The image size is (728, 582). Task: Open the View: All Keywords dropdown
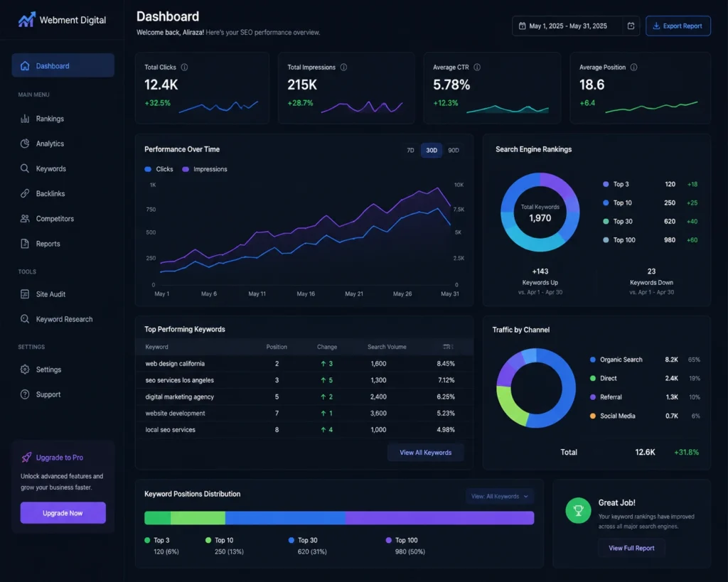[x=500, y=496]
